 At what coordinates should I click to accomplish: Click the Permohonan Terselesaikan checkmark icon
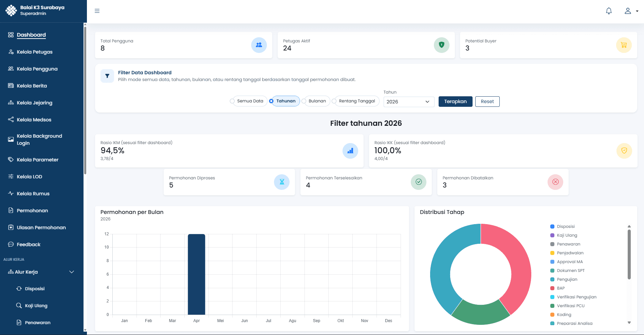tap(419, 182)
